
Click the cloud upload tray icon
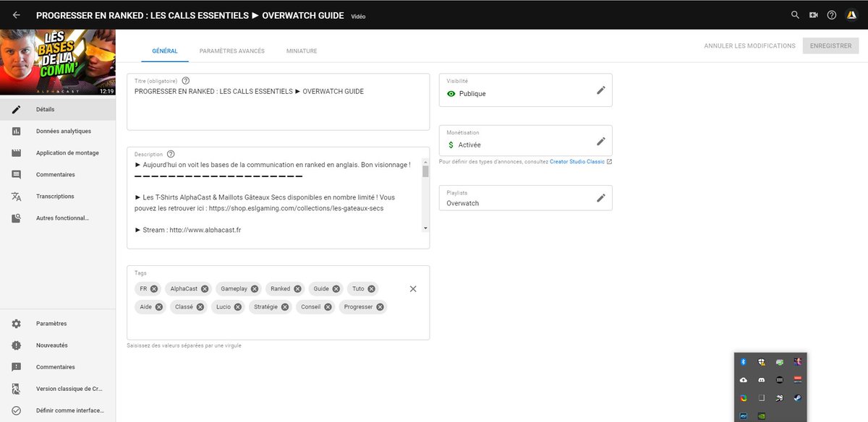[743, 380]
